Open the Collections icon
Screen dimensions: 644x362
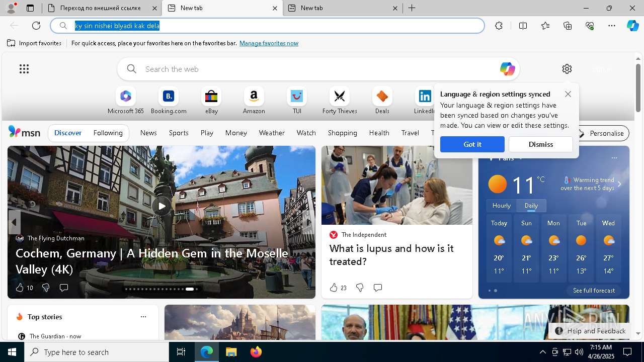568,26
